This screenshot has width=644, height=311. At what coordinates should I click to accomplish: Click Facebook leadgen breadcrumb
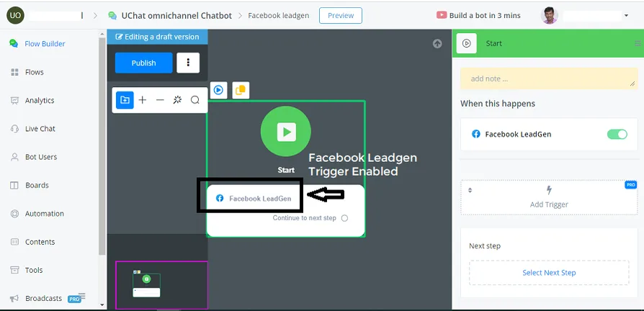[279, 16]
